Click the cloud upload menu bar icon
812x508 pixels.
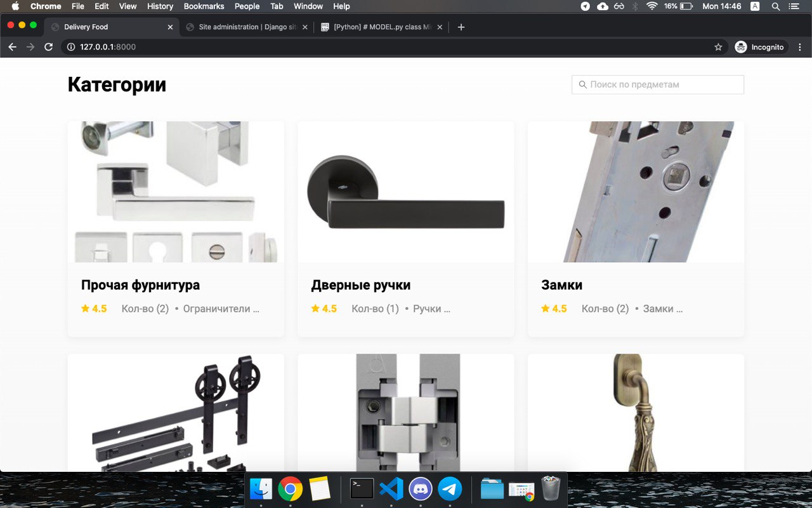(603, 6)
